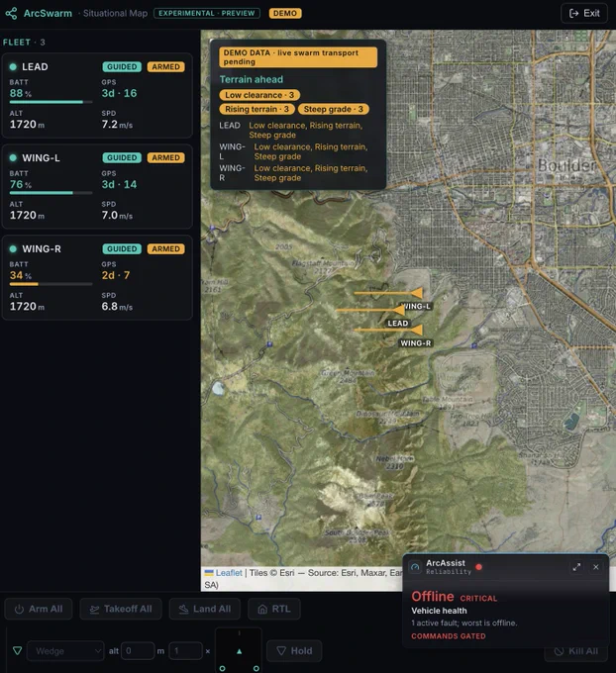
Task: Click the WING-R battery value 34 %
Action: coord(20,275)
